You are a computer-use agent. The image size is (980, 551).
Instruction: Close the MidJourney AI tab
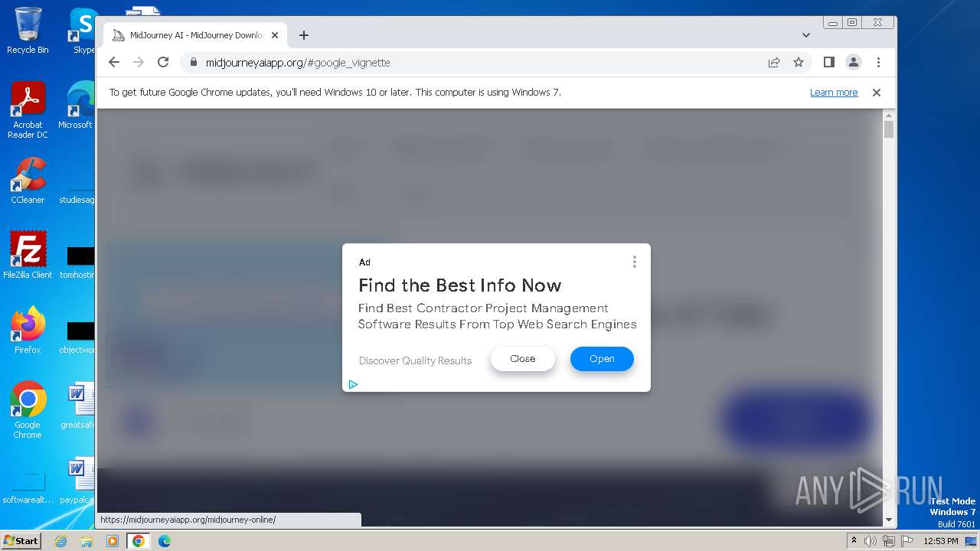275,35
